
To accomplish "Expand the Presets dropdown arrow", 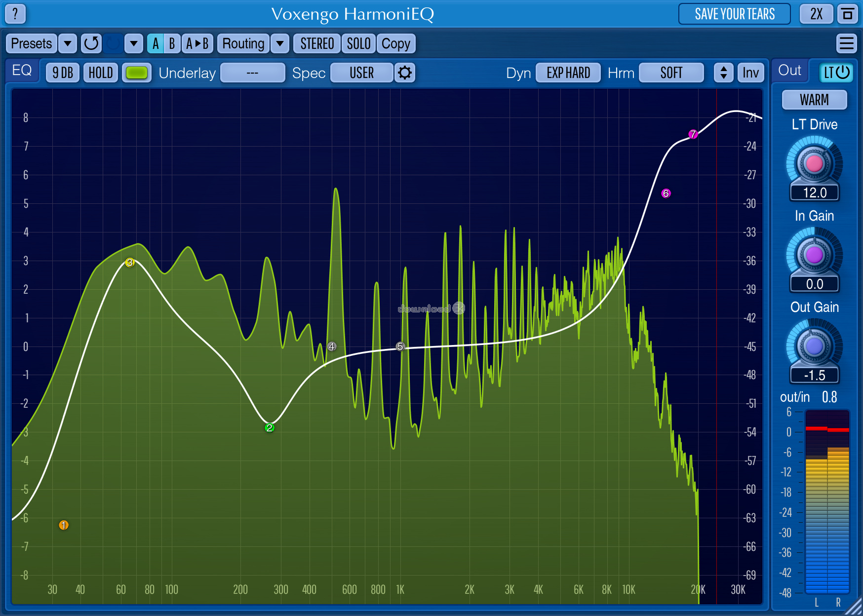I will (x=68, y=43).
